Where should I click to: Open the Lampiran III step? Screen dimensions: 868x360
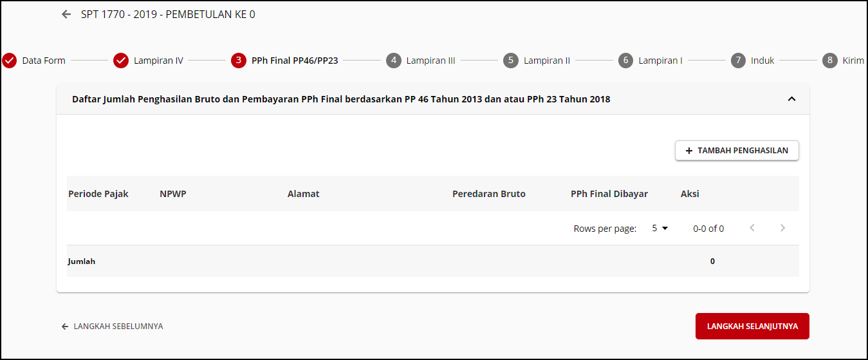tap(430, 61)
